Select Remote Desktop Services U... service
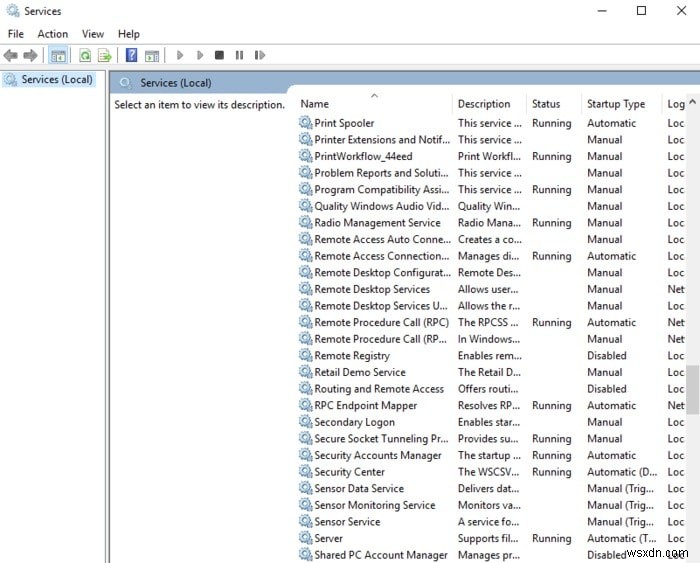 coord(380,306)
